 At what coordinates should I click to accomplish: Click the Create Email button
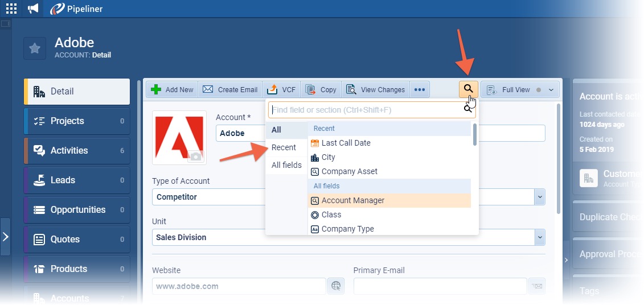click(231, 90)
